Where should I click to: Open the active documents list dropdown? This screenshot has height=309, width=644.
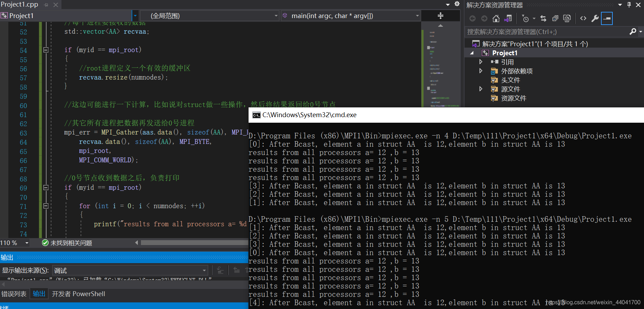pos(448,5)
